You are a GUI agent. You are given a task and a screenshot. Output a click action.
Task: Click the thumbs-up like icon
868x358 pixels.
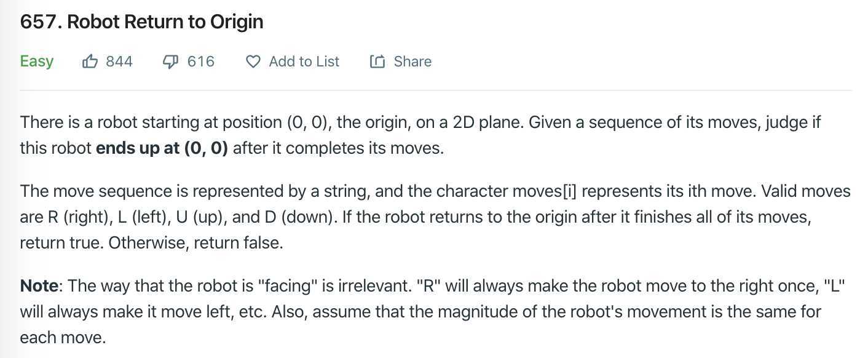tap(90, 62)
